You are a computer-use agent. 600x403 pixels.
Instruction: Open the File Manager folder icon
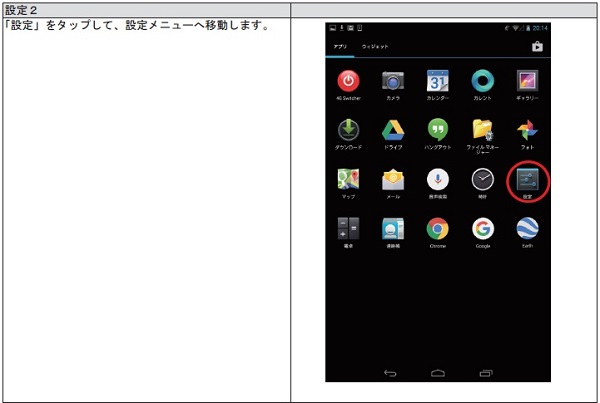(x=483, y=130)
